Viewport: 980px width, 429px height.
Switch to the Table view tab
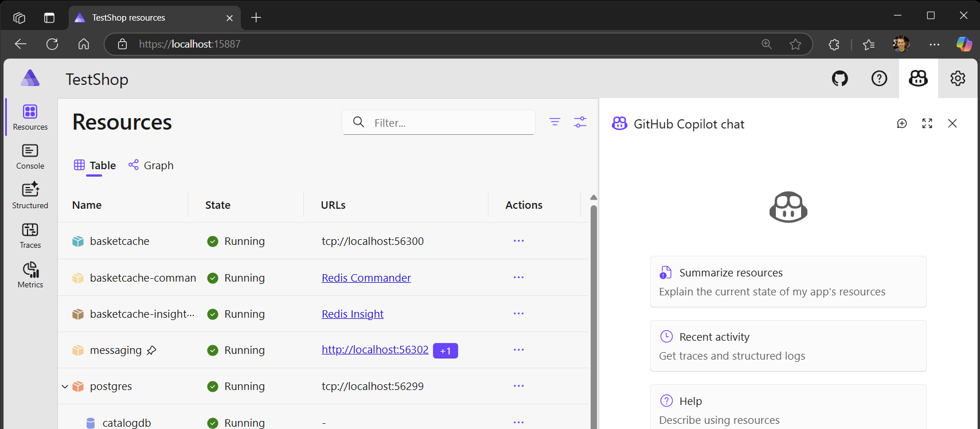point(95,165)
